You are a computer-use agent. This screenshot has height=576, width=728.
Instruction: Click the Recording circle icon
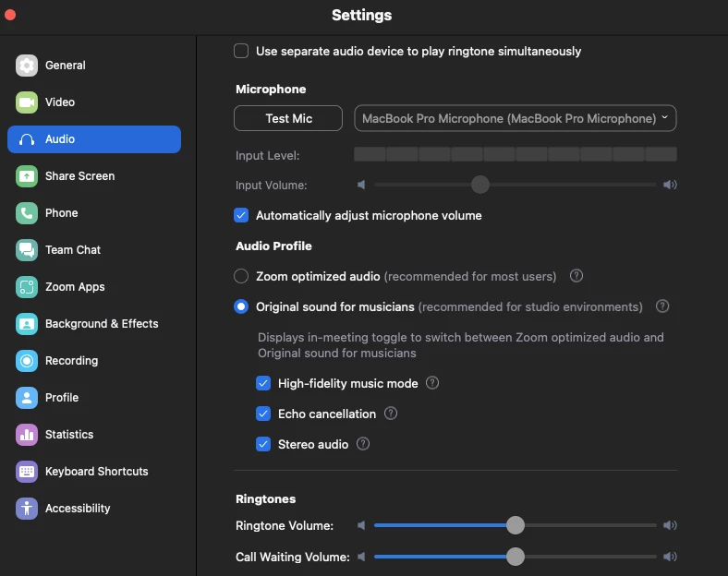coord(27,361)
